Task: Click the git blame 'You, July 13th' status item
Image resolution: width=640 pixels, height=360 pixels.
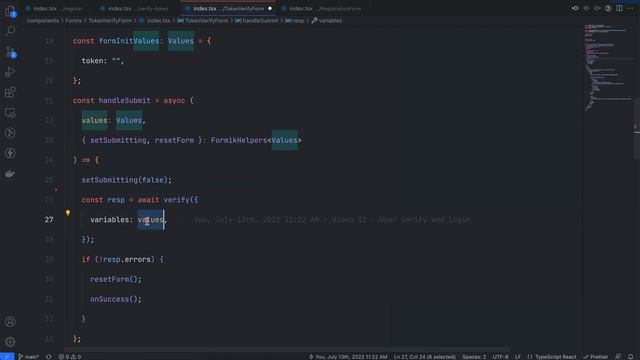Action: (348, 356)
